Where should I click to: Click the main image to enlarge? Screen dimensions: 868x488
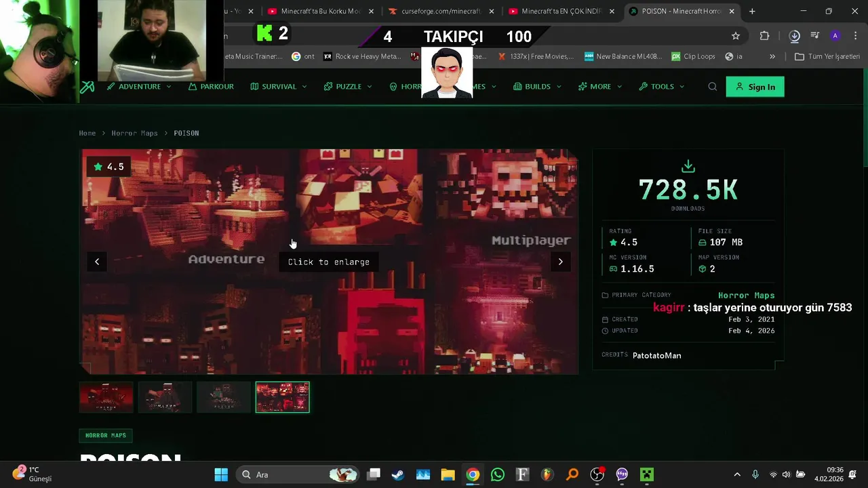point(330,262)
